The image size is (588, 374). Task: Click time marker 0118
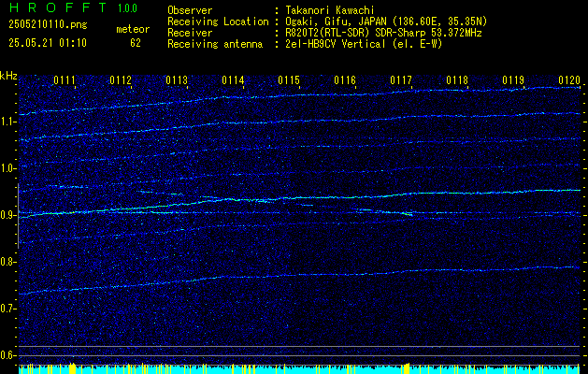click(457, 80)
